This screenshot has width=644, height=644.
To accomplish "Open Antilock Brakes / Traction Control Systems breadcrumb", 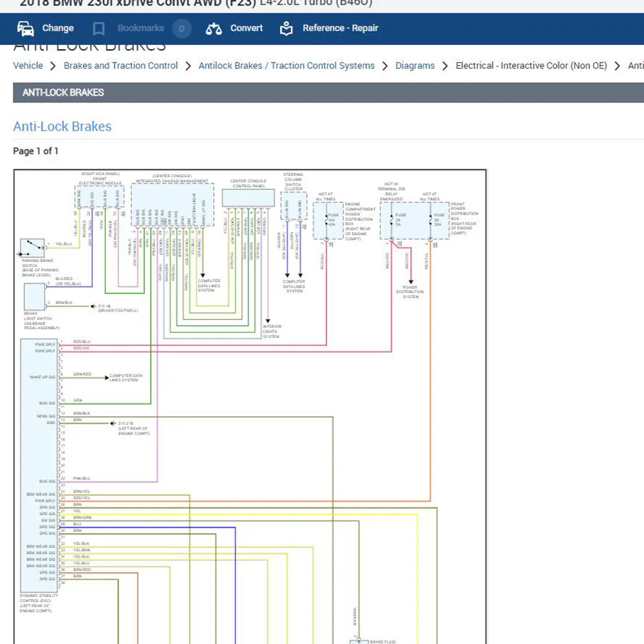I will pyautogui.click(x=286, y=66).
